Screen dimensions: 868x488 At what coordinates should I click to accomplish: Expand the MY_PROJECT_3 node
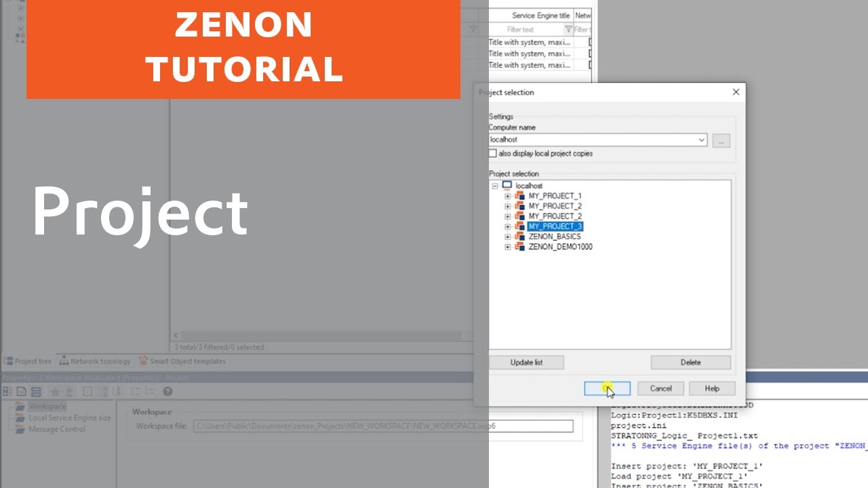(508, 226)
